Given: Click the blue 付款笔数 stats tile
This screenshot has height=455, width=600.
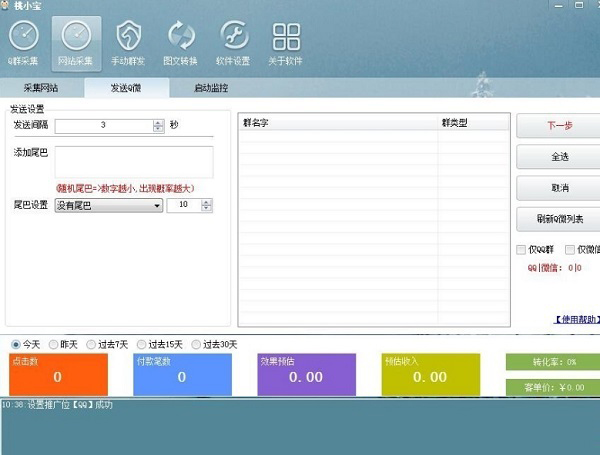Looking at the screenshot, I should [183, 374].
